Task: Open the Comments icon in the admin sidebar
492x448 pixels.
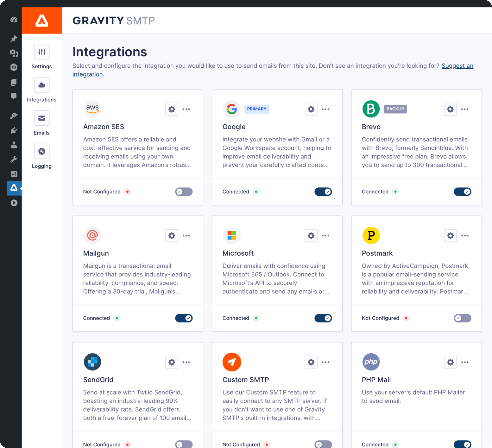Action: 14,96
